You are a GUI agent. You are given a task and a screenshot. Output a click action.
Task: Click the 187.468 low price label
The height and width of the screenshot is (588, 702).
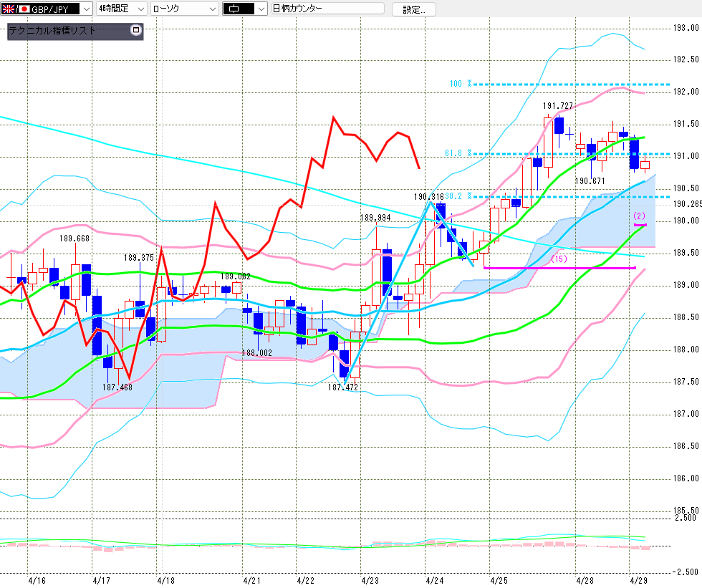pyautogui.click(x=117, y=387)
